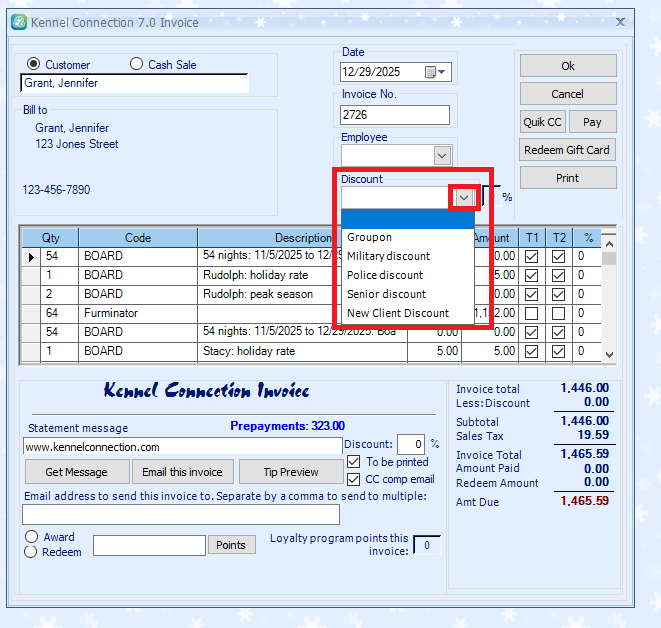The width and height of the screenshot is (661, 628).
Task: Expand the Employee dropdown
Action: (442, 155)
